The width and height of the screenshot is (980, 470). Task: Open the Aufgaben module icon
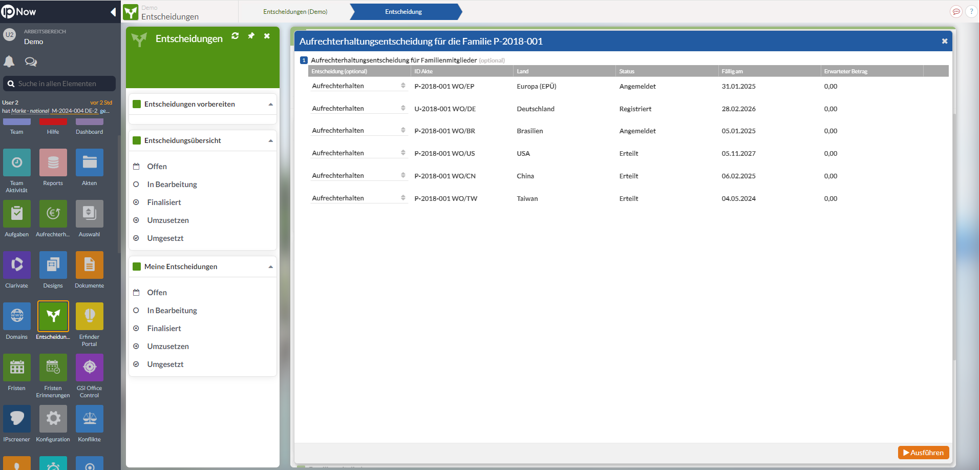pyautogui.click(x=17, y=214)
